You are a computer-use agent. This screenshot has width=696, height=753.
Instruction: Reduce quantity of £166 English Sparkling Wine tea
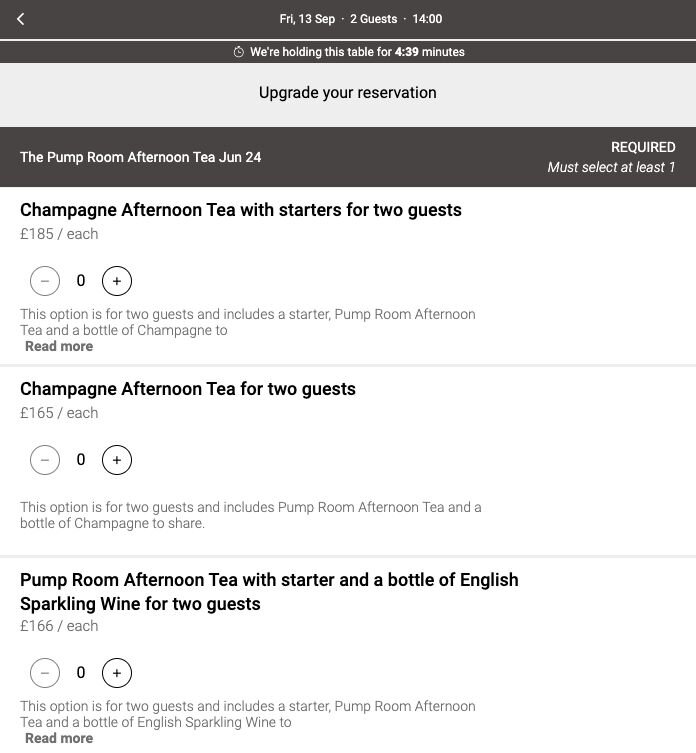(x=45, y=673)
